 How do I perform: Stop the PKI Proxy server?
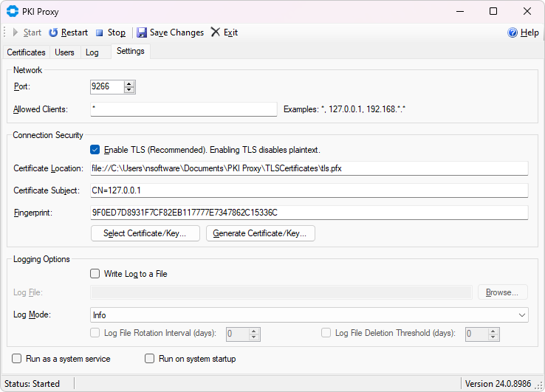[111, 32]
